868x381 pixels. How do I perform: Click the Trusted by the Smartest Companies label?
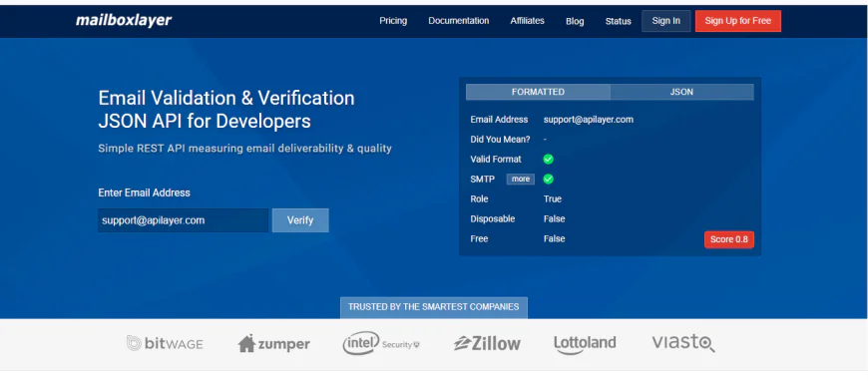[x=433, y=307]
